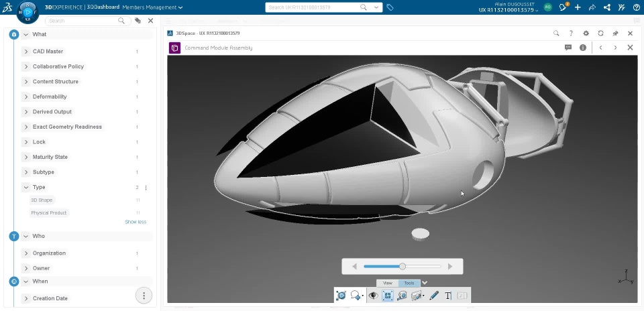Toggle the eye visibility tool
The width and height of the screenshot is (644, 311).
click(373, 296)
